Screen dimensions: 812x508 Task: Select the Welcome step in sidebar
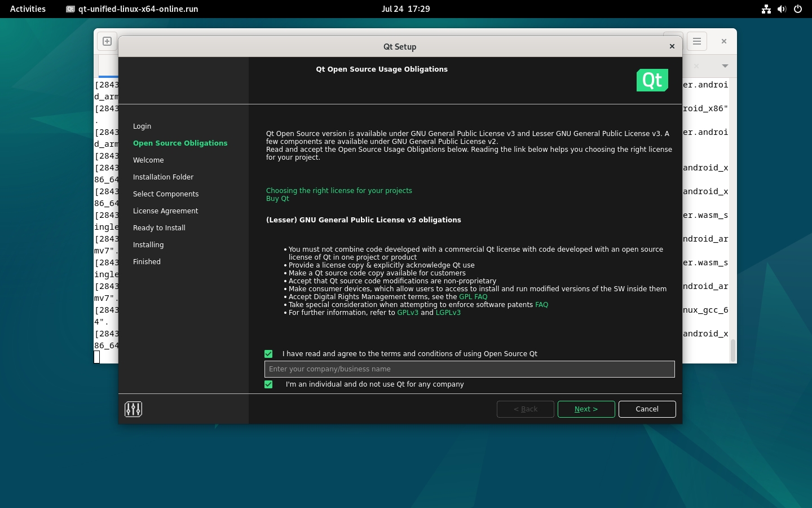[x=148, y=160]
